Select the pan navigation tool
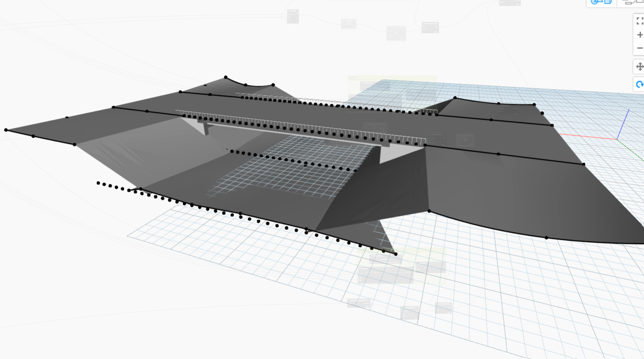Viewport: 644px width, 359px height. tap(639, 66)
